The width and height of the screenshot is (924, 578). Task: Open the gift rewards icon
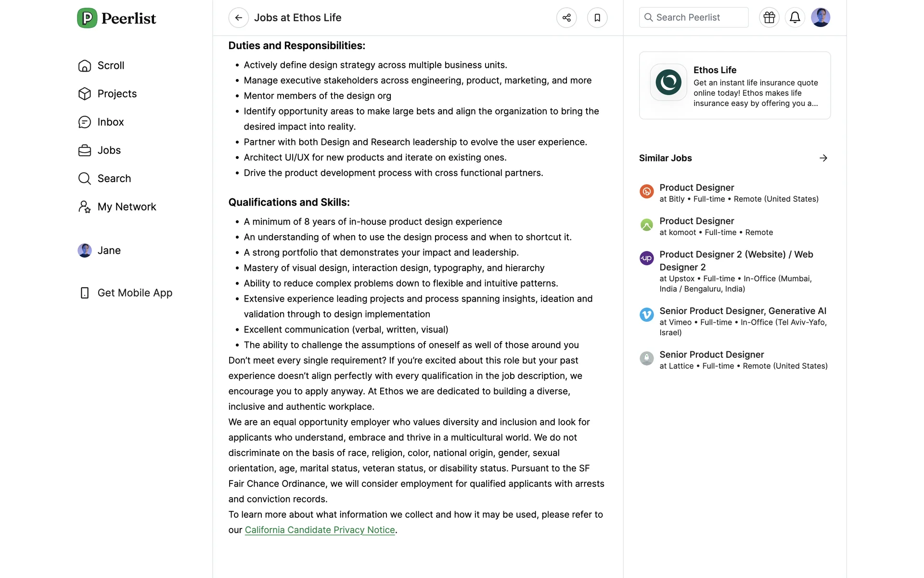coord(769,18)
